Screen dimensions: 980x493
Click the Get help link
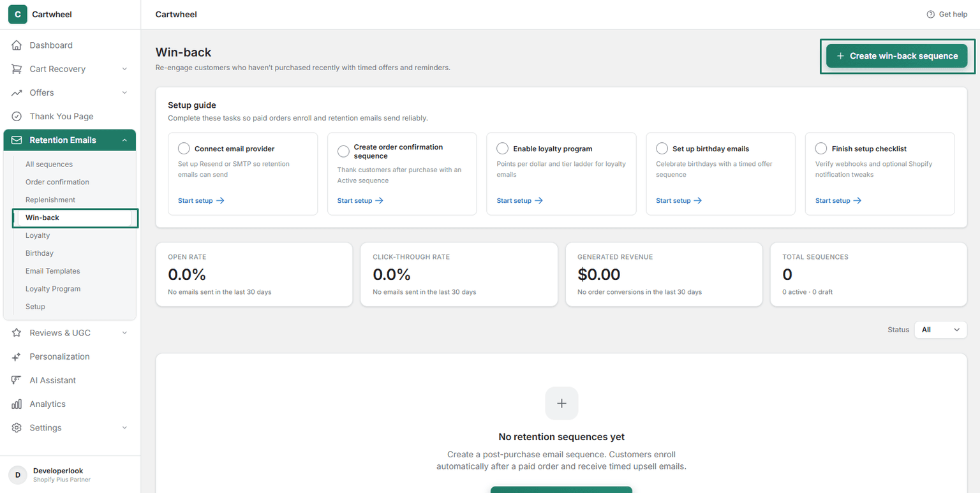[947, 14]
